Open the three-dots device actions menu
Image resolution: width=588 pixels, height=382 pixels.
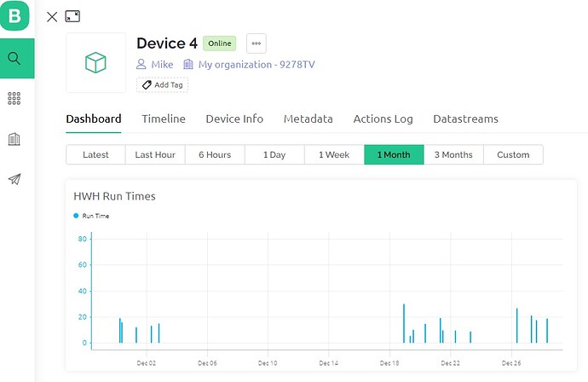pyautogui.click(x=257, y=43)
